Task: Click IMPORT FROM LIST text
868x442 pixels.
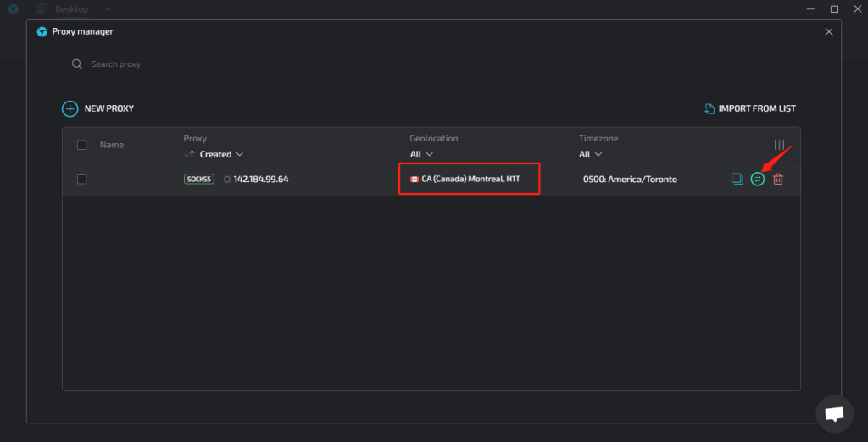Action: [757, 108]
